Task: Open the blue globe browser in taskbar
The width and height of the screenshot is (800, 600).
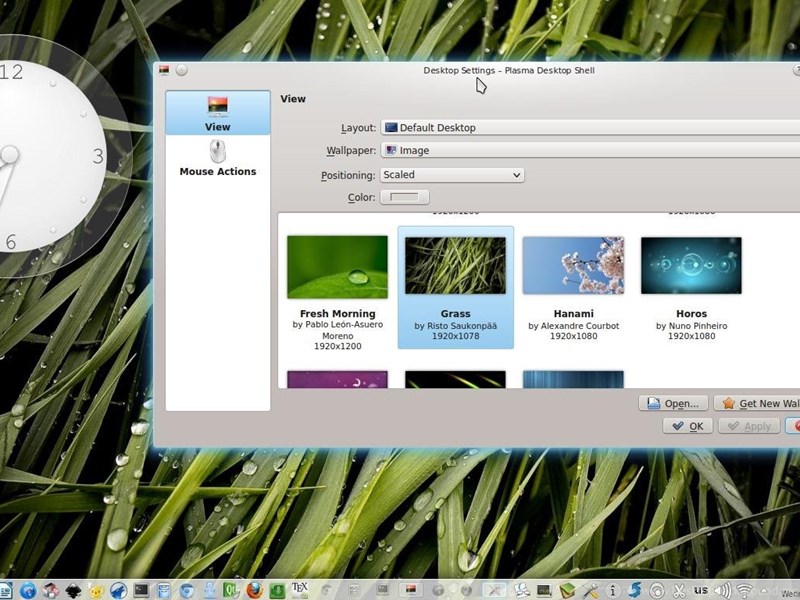Action: click(29, 590)
